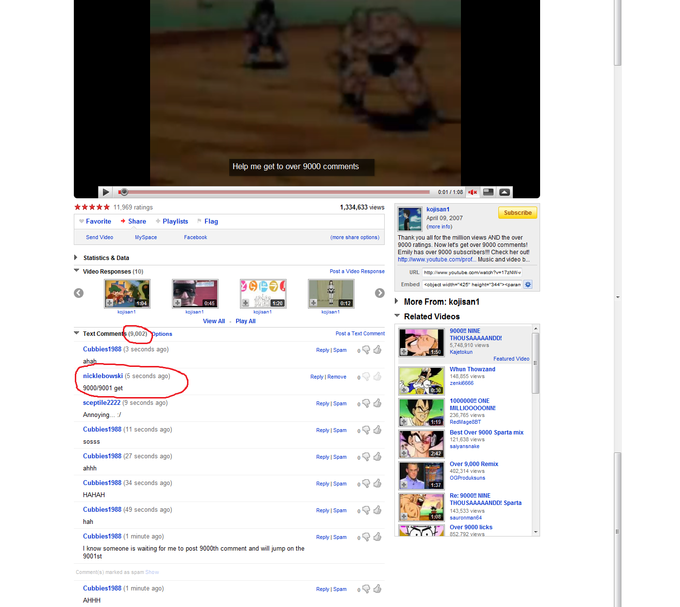The width and height of the screenshot is (680, 607).
Task: Go to previous video responses with left arrow
Action: click(x=78, y=293)
